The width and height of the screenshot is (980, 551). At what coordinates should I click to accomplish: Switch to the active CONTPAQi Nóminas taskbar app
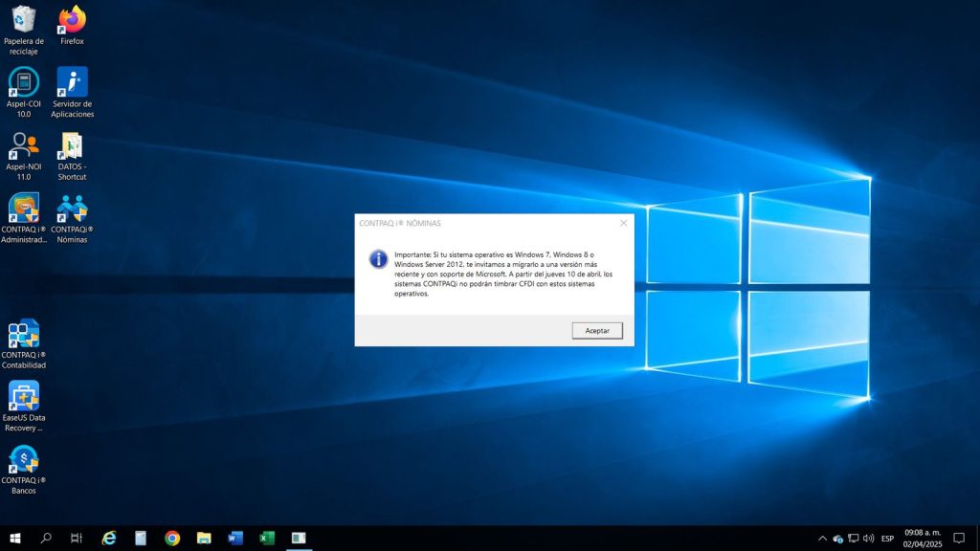pos(299,538)
